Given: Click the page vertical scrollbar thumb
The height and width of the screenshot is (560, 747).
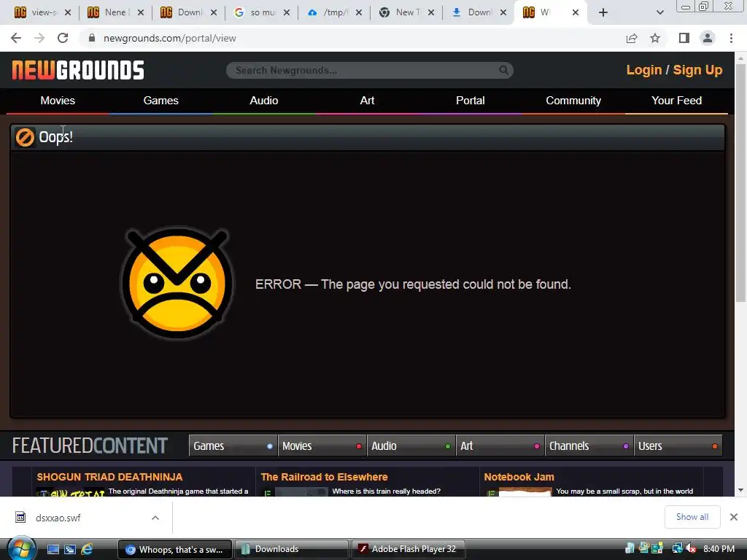Looking at the screenshot, I should coord(740,183).
